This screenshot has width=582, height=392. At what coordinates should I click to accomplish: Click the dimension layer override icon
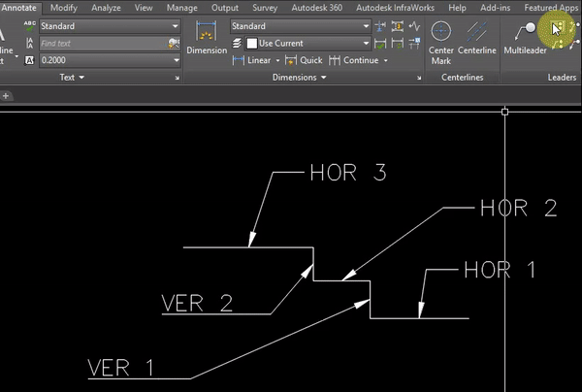click(x=237, y=43)
